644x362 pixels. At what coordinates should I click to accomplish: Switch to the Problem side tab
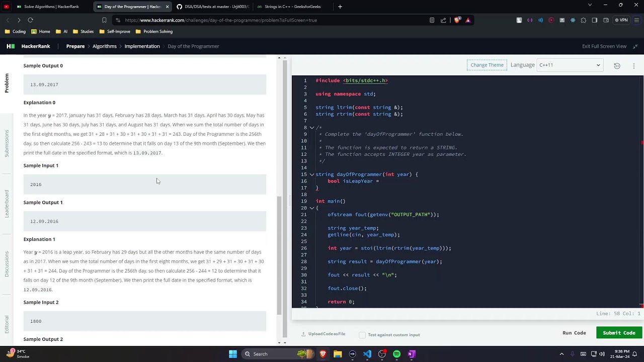tap(7, 83)
